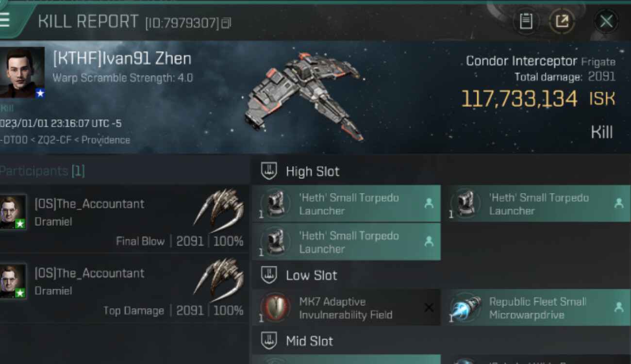View Dramiel ship icon for Final Blow

tap(218, 211)
